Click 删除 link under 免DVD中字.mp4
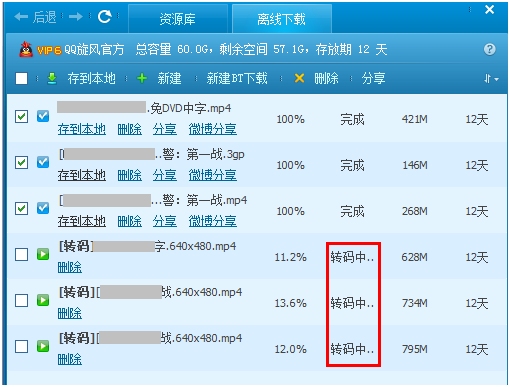This screenshot has width=510, height=387. [129, 129]
